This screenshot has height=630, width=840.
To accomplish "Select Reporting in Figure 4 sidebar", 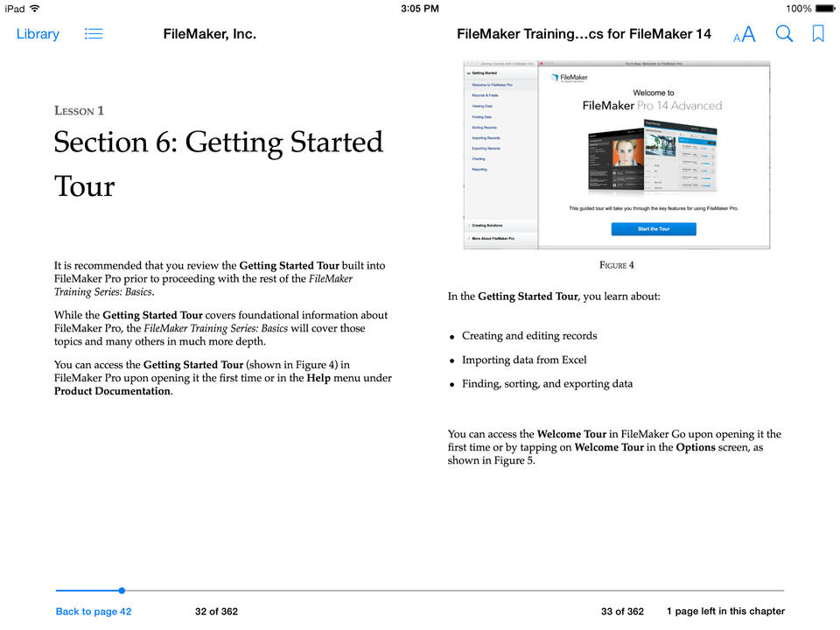I will (x=479, y=169).
